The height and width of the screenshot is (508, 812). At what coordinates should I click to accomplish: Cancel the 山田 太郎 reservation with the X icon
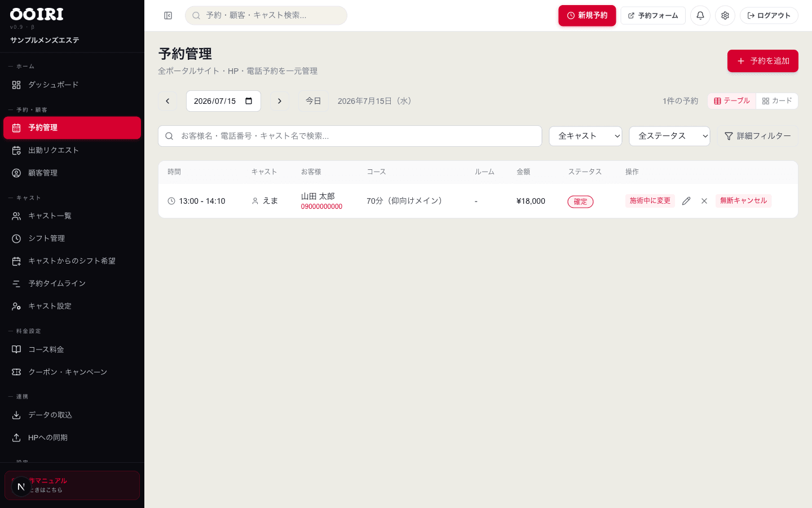[704, 201]
